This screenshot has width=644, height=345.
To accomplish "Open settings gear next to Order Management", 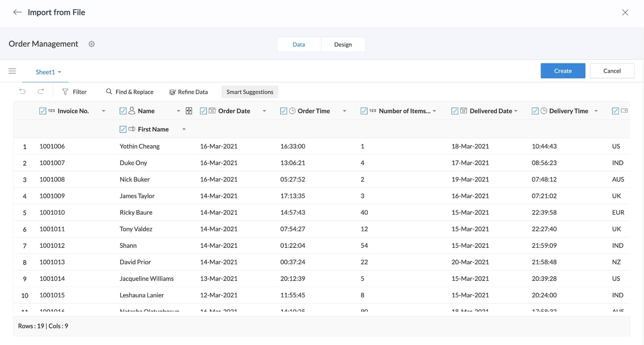I will [x=91, y=44].
